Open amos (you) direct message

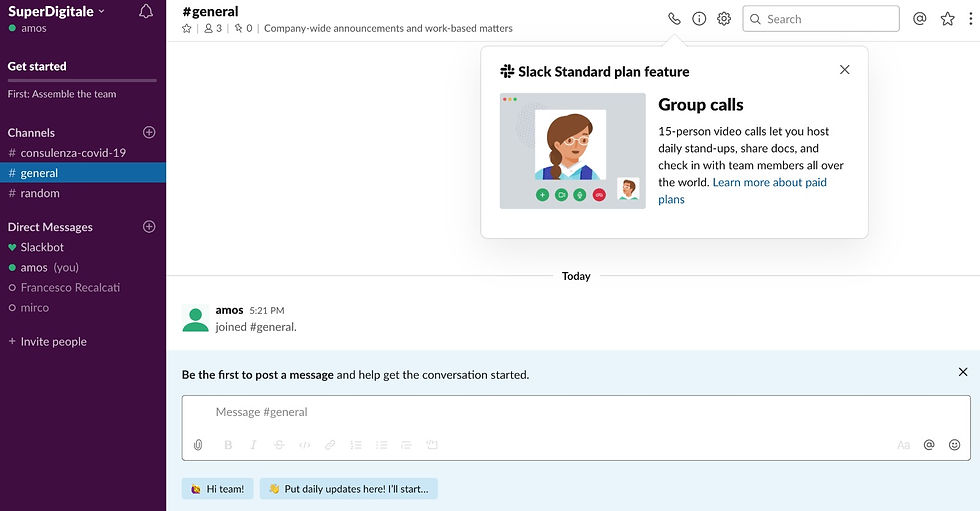(x=82, y=267)
